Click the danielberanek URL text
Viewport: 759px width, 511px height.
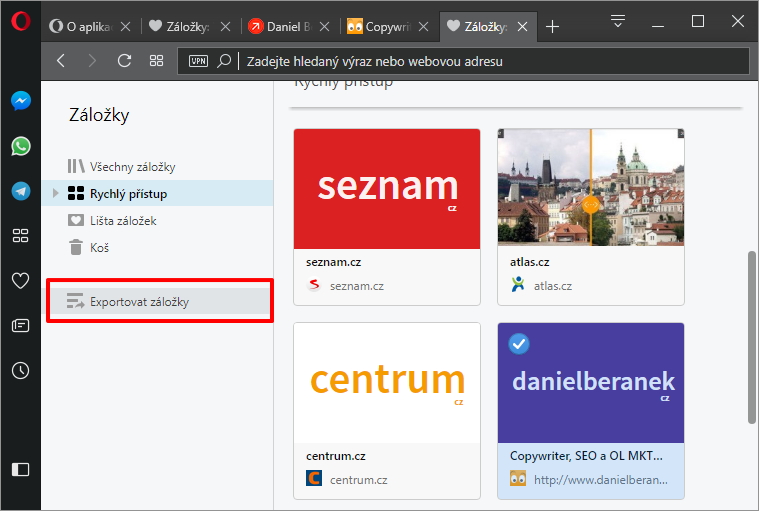[601, 480]
